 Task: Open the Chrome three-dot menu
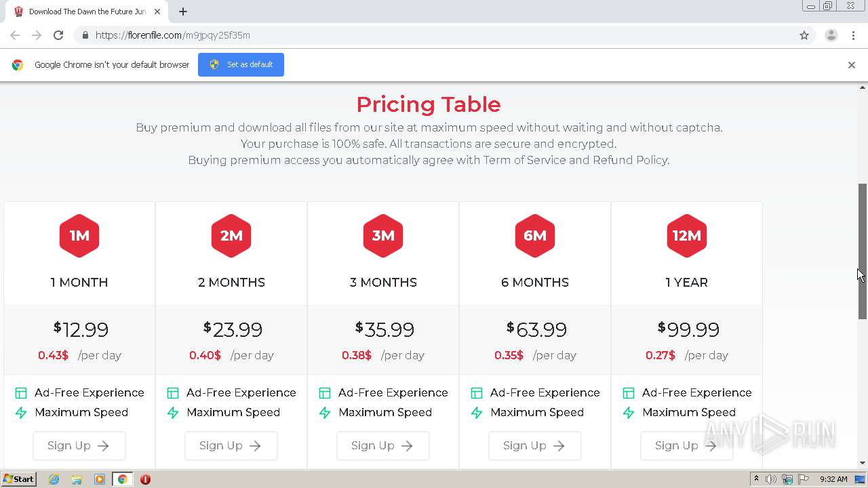853,35
